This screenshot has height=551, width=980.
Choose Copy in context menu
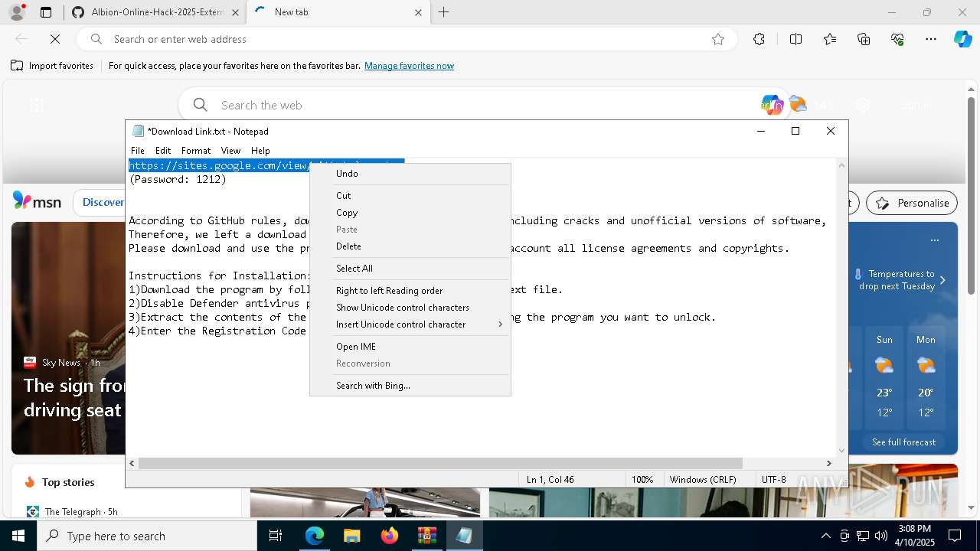click(410, 213)
